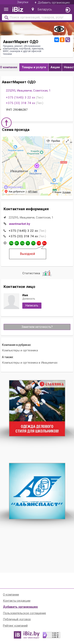The width and height of the screenshot is (74, 644).
Task: Open the Статистика chart icon
Action: coord(47,273)
